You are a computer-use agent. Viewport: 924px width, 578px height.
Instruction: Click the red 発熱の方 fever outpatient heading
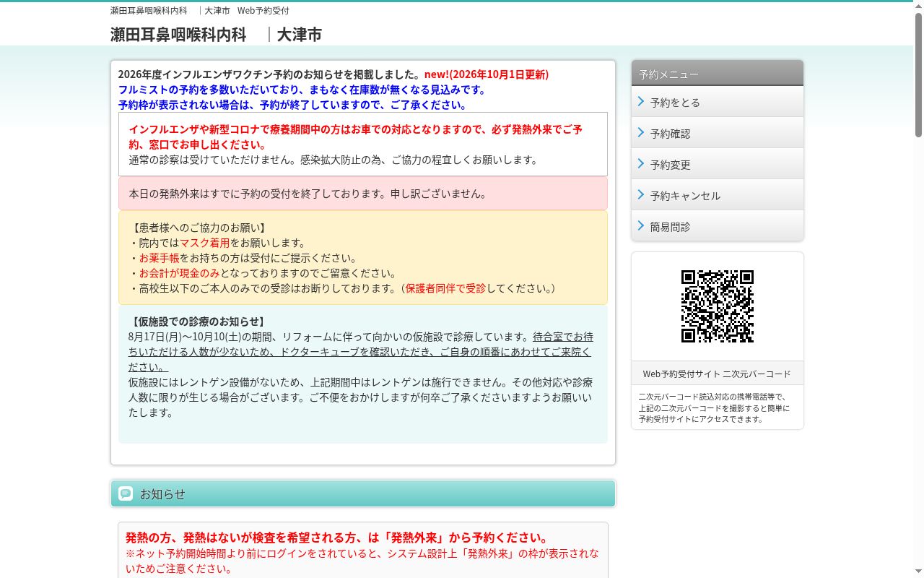[x=337, y=538]
